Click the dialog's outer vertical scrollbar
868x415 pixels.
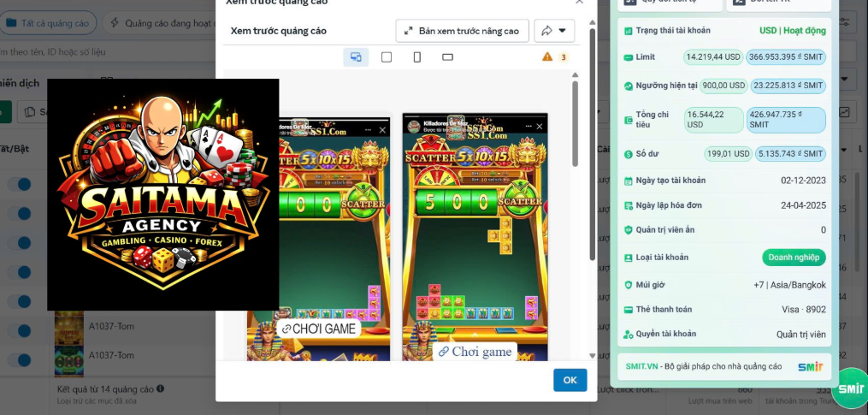click(x=592, y=144)
